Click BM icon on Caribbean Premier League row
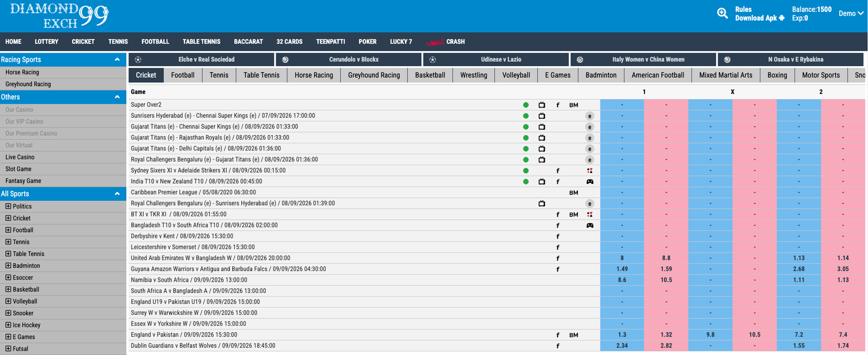The image size is (868, 355). coord(573,193)
